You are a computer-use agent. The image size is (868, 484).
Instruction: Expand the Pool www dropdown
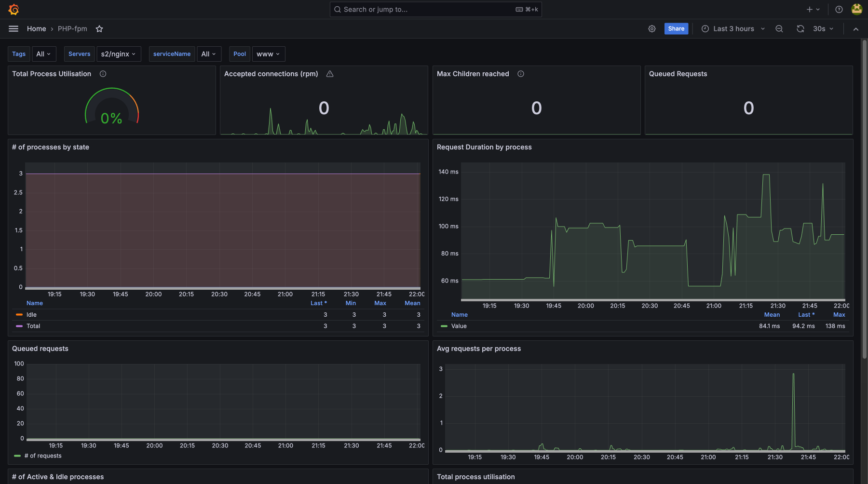(x=268, y=54)
